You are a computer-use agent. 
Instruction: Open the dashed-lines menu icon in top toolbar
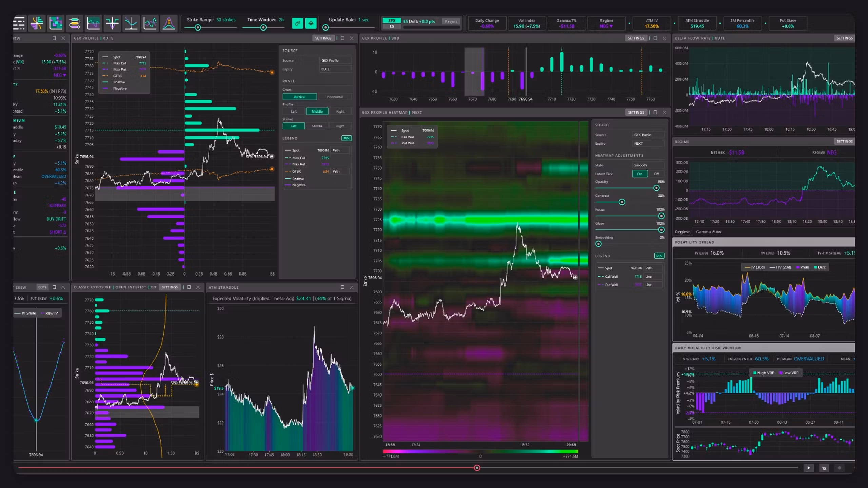tap(19, 23)
